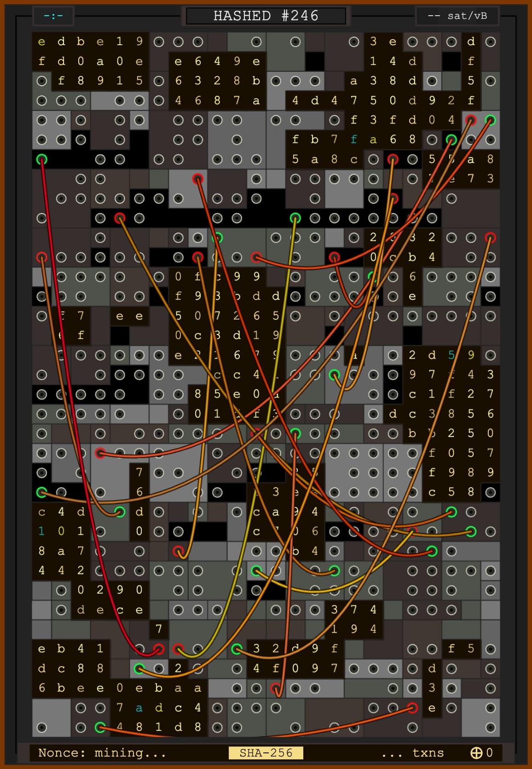The width and height of the screenshot is (532, 769).
Task: Click green jack left of '3 2 d 9 f'
Action: click(x=237, y=649)
